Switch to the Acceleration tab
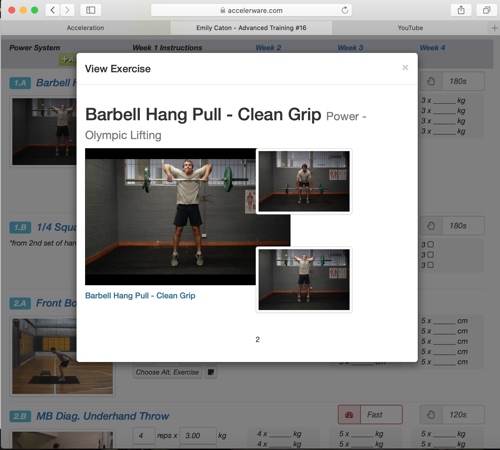500x450 pixels. (x=85, y=28)
